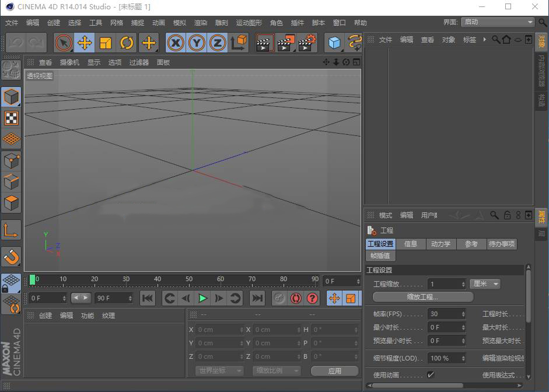Add a cube primitive object
Screen dimensions: 549x392
click(x=334, y=43)
